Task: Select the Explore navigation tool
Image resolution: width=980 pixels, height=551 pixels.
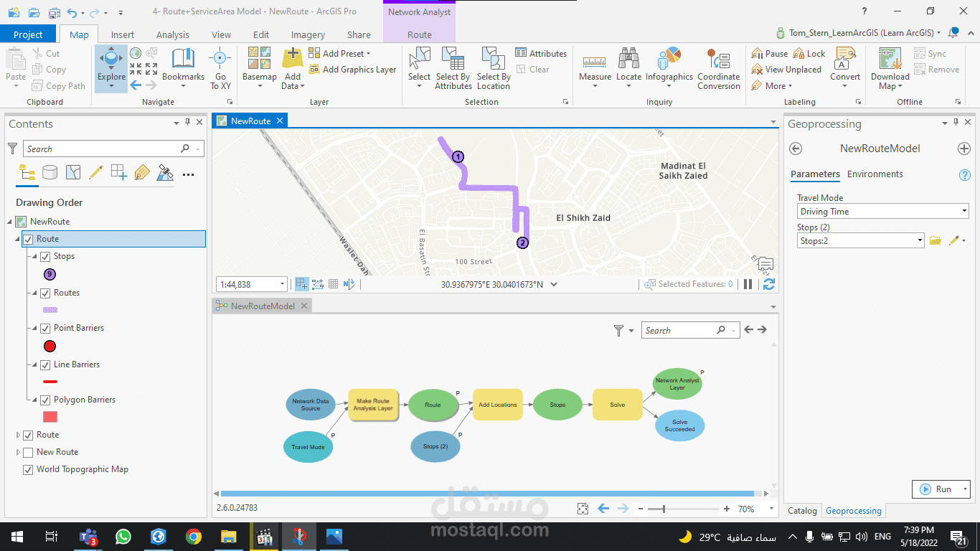Action: point(111,68)
